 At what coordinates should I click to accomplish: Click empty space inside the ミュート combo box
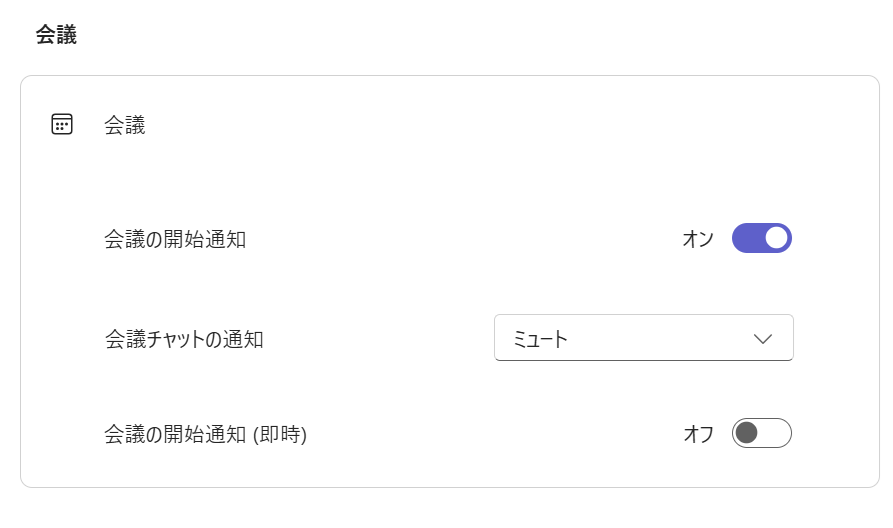click(x=660, y=339)
